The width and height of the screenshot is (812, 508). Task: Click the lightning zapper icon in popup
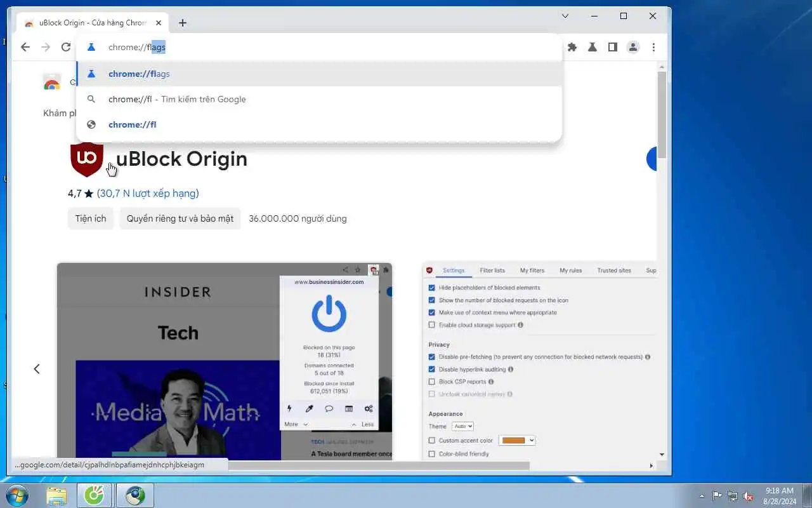coord(290,409)
